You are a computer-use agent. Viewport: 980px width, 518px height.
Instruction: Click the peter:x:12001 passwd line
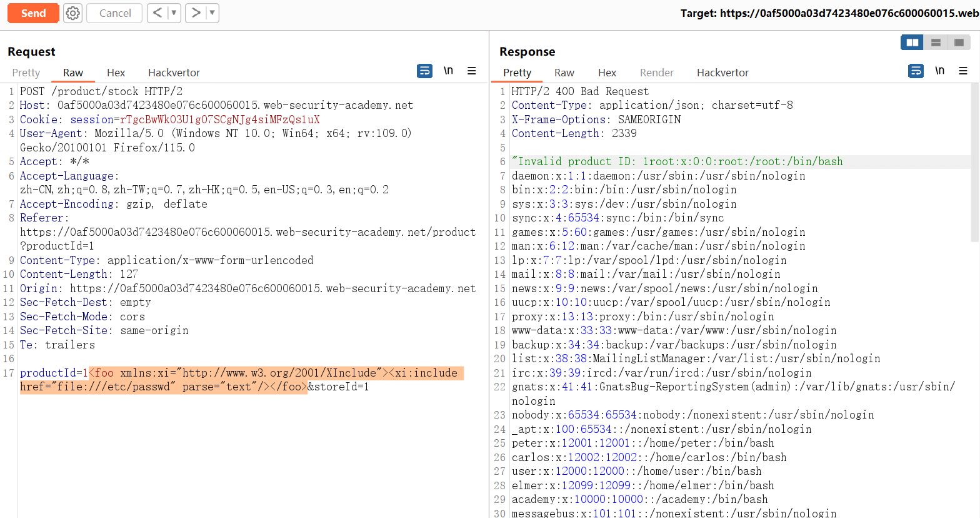click(642, 443)
